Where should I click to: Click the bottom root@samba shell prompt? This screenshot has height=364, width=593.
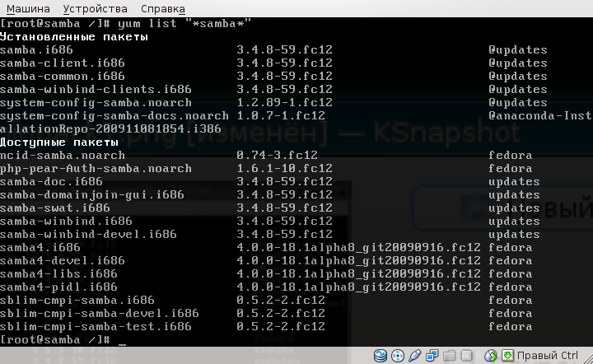coord(55,340)
